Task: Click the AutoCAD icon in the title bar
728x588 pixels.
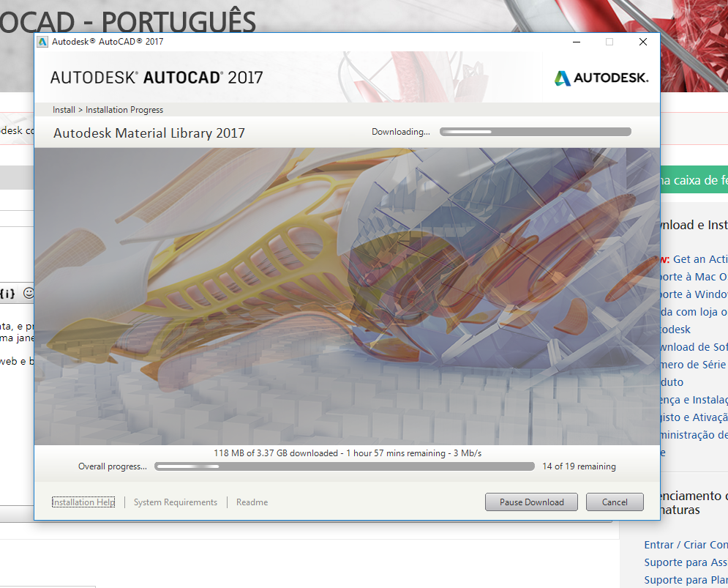Action: click(42, 42)
